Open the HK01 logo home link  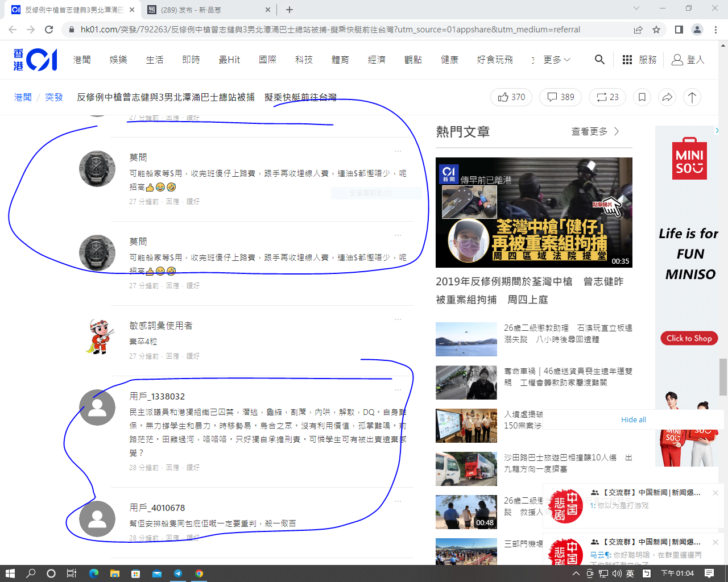pyautogui.click(x=35, y=60)
